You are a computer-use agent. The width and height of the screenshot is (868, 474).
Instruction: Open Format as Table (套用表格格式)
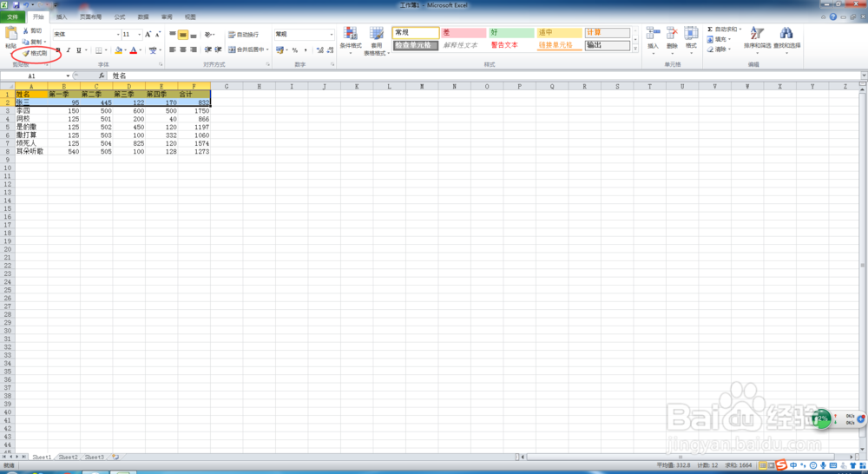(377, 40)
